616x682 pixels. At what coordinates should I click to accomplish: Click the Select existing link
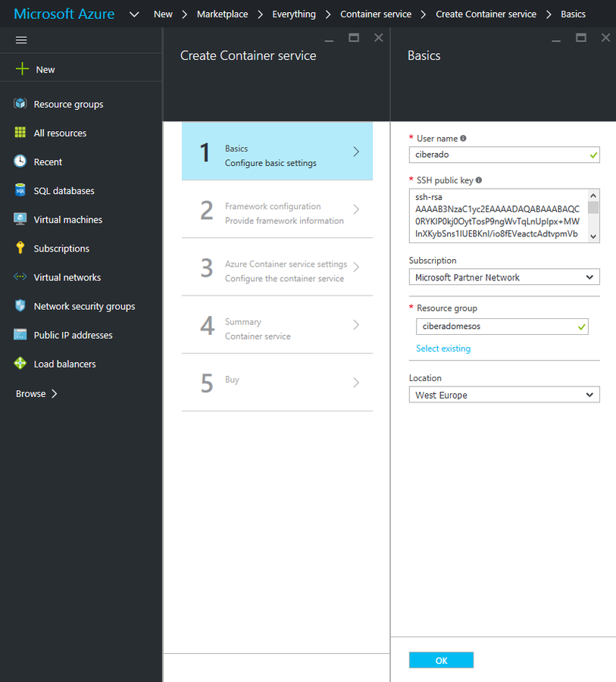[x=443, y=349]
